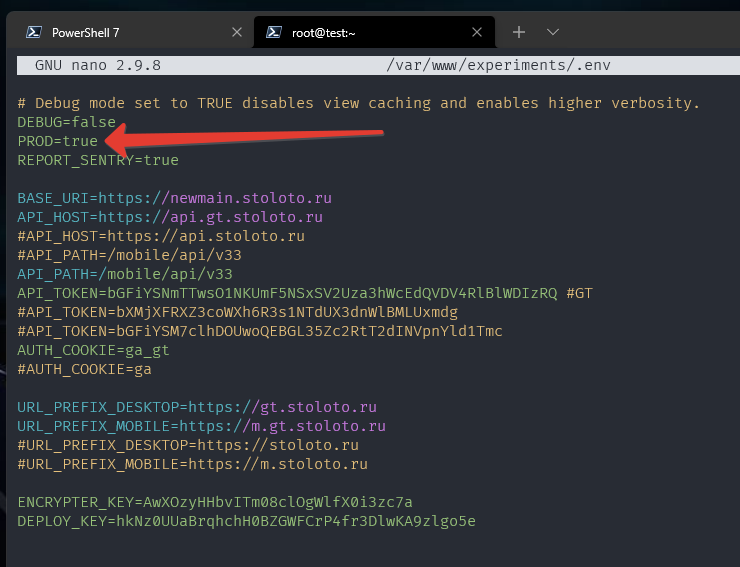This screenshot has height=567, width=740.
Task: Place cursor on PROD=true value
Action: coord(80,141)
